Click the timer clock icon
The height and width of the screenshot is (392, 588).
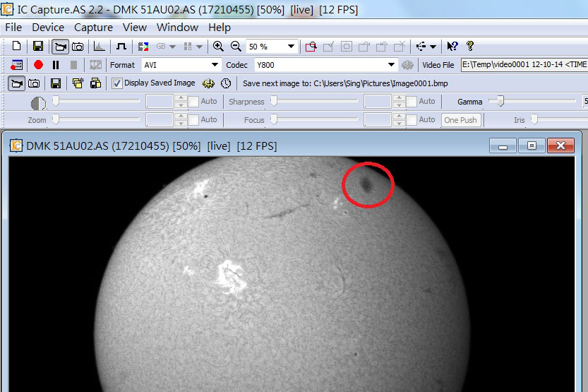226,83
